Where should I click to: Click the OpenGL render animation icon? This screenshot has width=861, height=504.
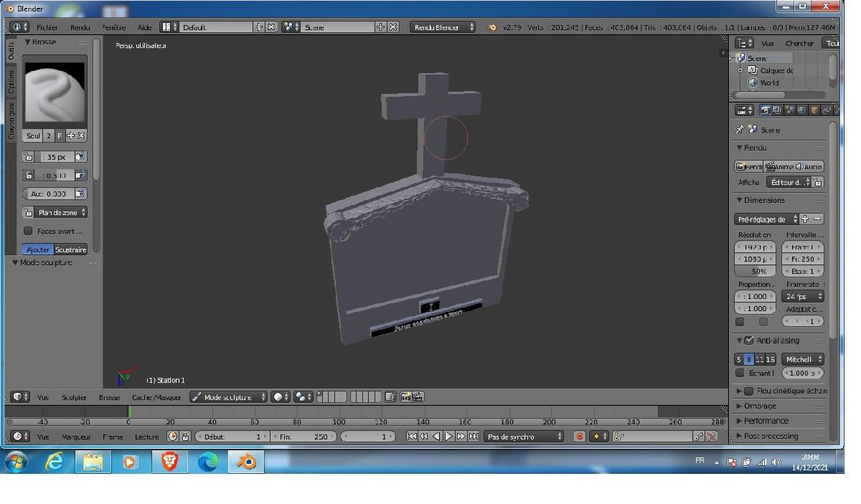[x=418, y=396]
